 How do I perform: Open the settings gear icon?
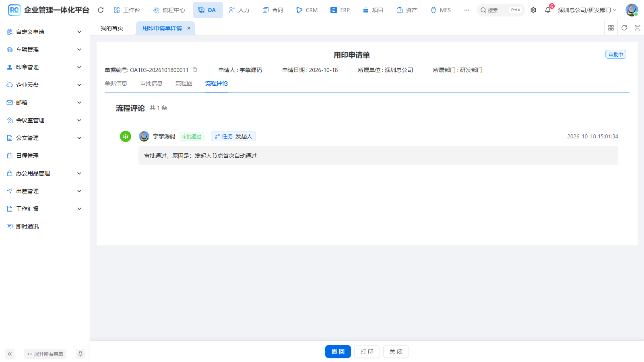(x=533, y=10)
